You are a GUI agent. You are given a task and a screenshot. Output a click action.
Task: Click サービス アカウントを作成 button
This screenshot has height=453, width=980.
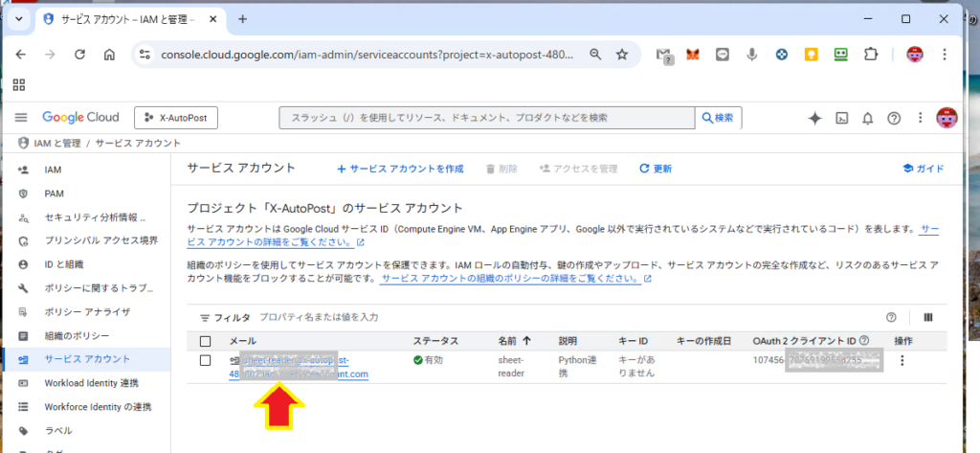pos(400,169)
